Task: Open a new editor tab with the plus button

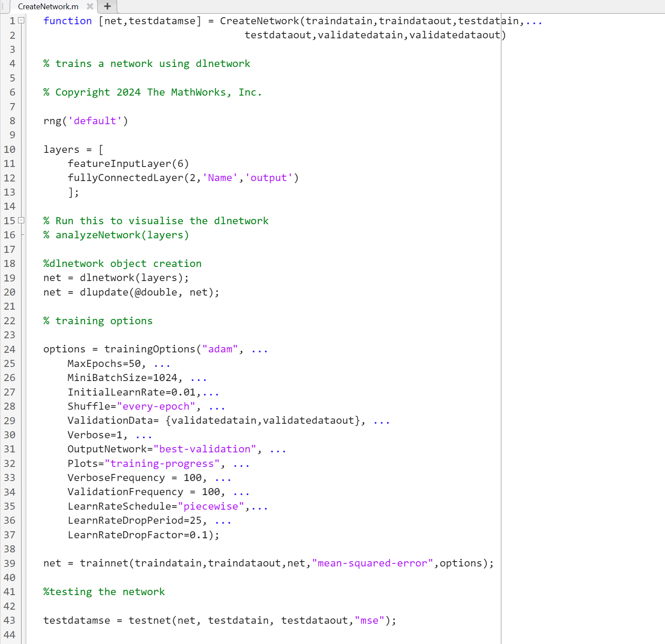Action: coord(107,6)
